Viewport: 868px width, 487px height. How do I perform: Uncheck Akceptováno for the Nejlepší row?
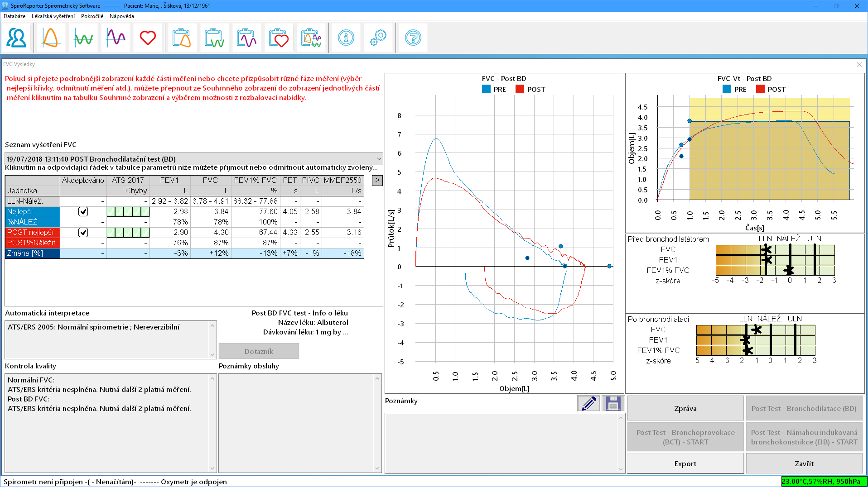point(83,211)
